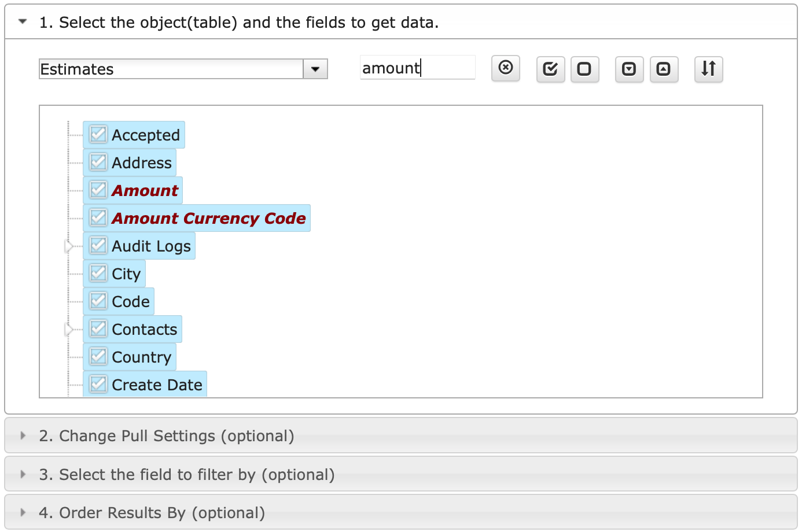
Task: Expand 2. Change Pull Settings section
Action: 400,435
